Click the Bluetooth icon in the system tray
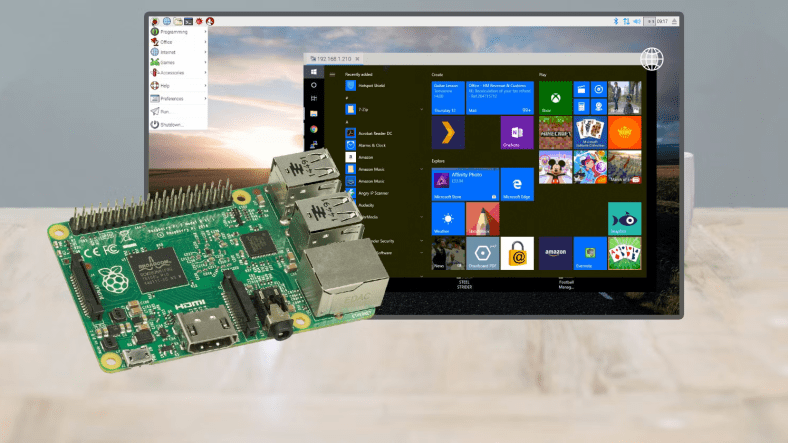The image size is (788, 443). tap(616, 22)
